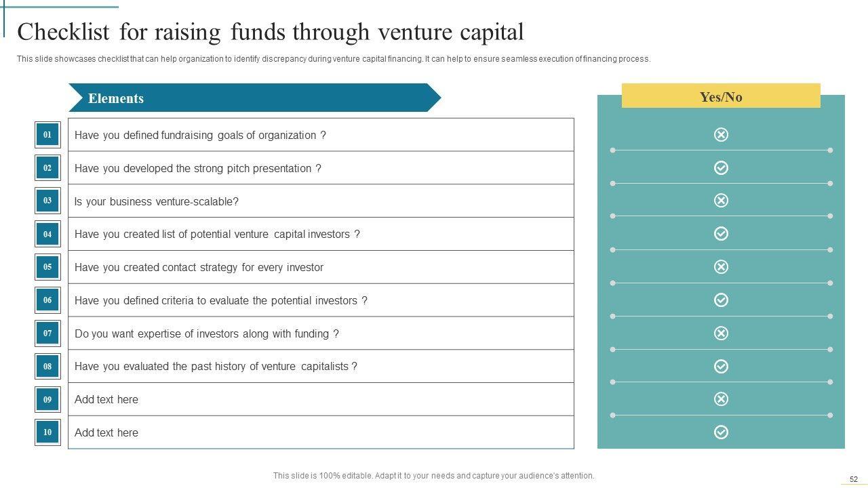Click the checkmark icon for pitch presentation row
Screen dimensions: 868x488
[x=721, y=167]
